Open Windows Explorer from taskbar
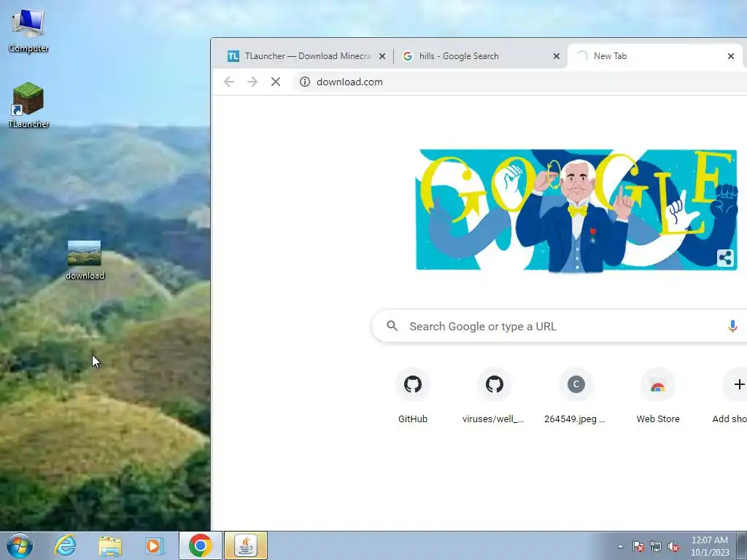 click(110, 545)
